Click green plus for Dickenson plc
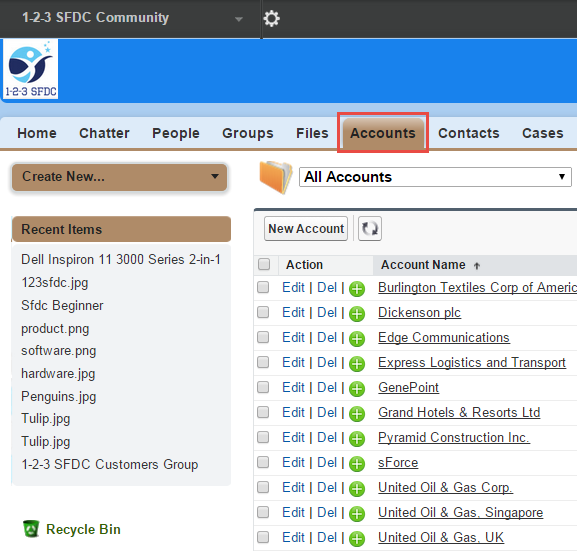The width and height of the screenshot is (577, 551). (x=357, y=314)
